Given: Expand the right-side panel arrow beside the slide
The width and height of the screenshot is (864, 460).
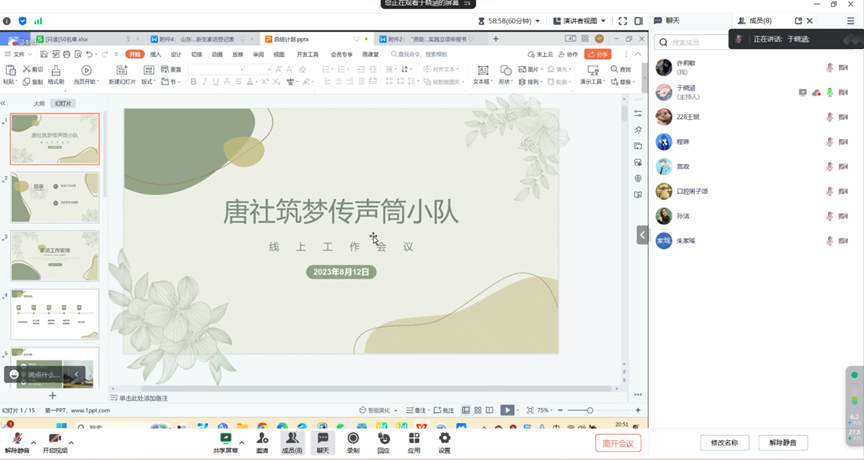Looking at the screenshot, I should click(x=642, y=235).
